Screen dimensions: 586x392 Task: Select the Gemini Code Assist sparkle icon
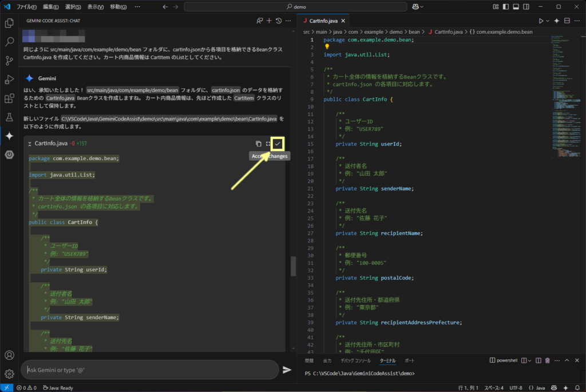pos(9,136)
